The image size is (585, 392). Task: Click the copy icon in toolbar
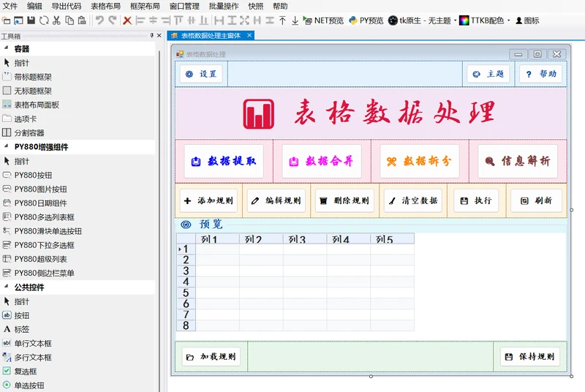tap(69, 20)
